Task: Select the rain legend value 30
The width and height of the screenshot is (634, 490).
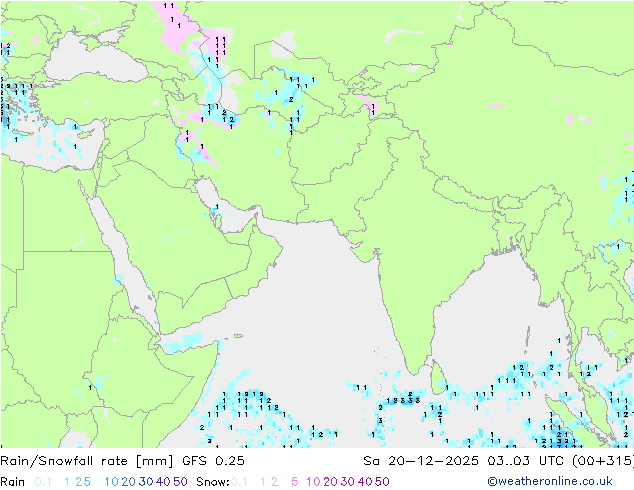Action: [146, 482]
